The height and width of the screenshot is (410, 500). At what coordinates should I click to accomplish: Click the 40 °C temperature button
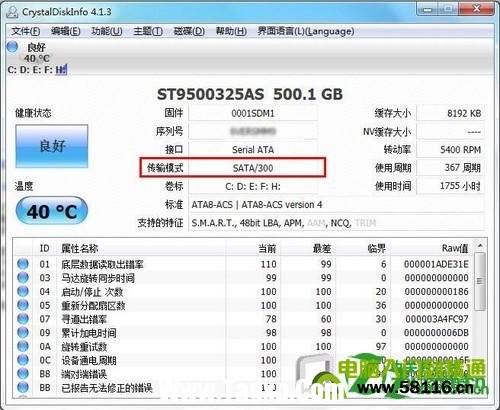click(x=52, y=211)
